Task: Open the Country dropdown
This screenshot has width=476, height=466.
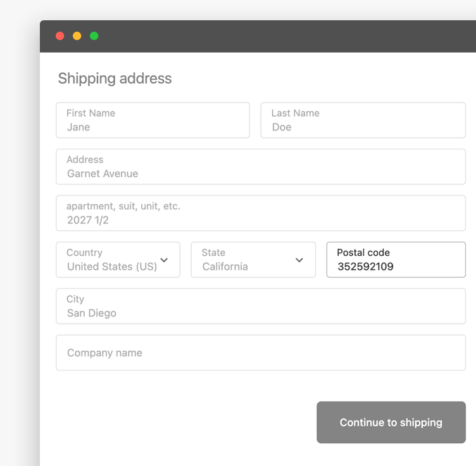Action: pyautogui.click(x=118, y=260)
